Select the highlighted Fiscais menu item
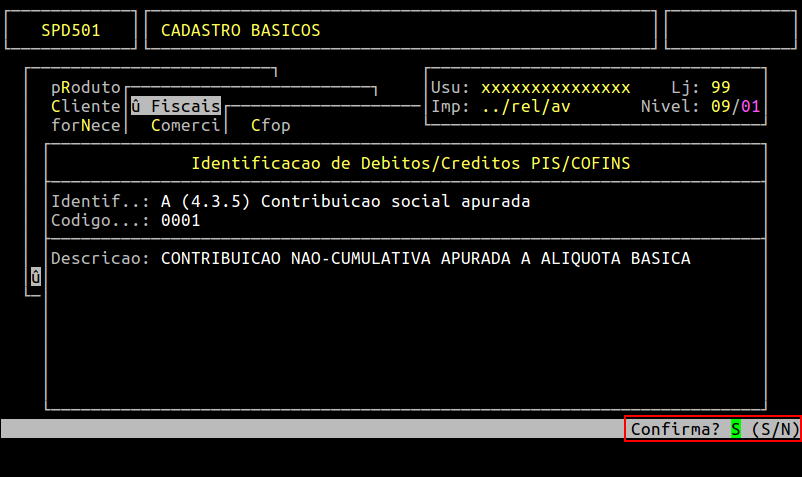Image resolution: width=802 pixels, height=477 pixels. click(175, 106)
